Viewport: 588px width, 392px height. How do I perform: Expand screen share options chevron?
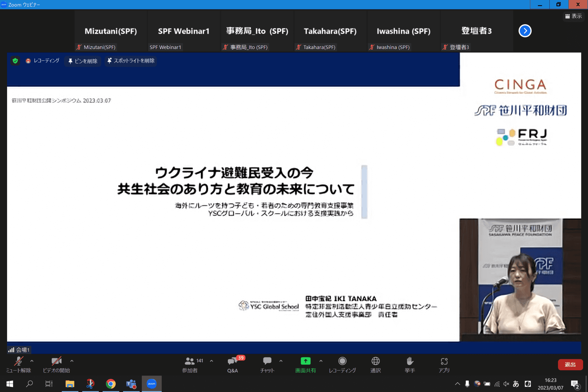click(321, 361)
